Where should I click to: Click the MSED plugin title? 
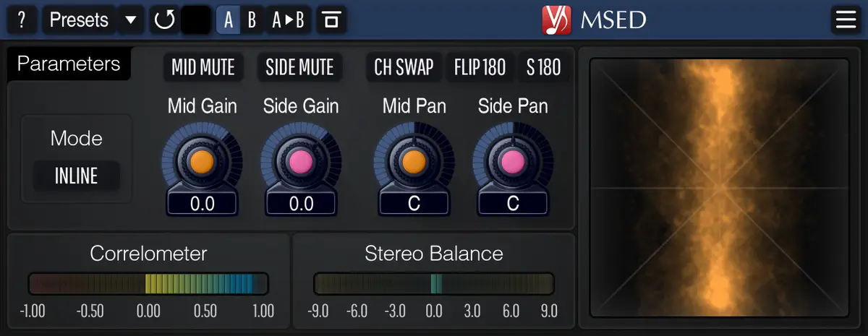[613, 20]
